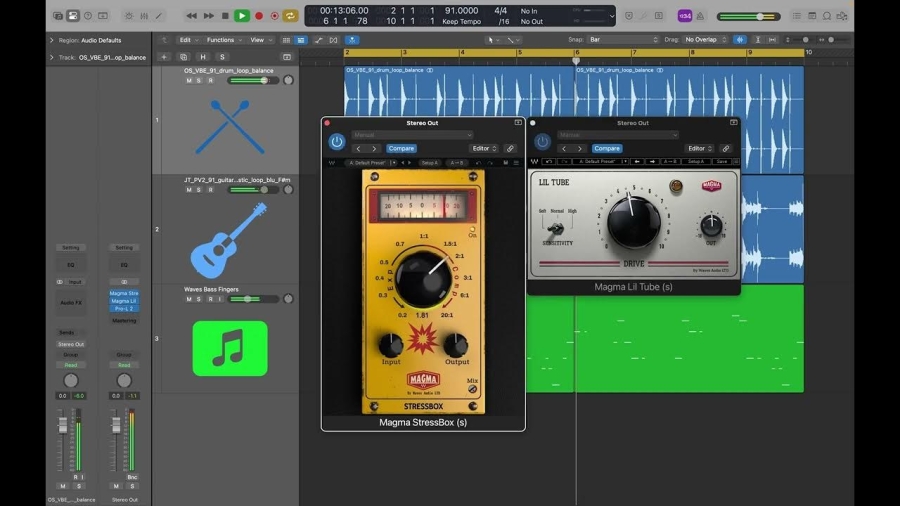The image size is (900, 506).
Task: Click Compare button in Lil Tube plugin
Action: pyautogui.click(x=606, y=149)
